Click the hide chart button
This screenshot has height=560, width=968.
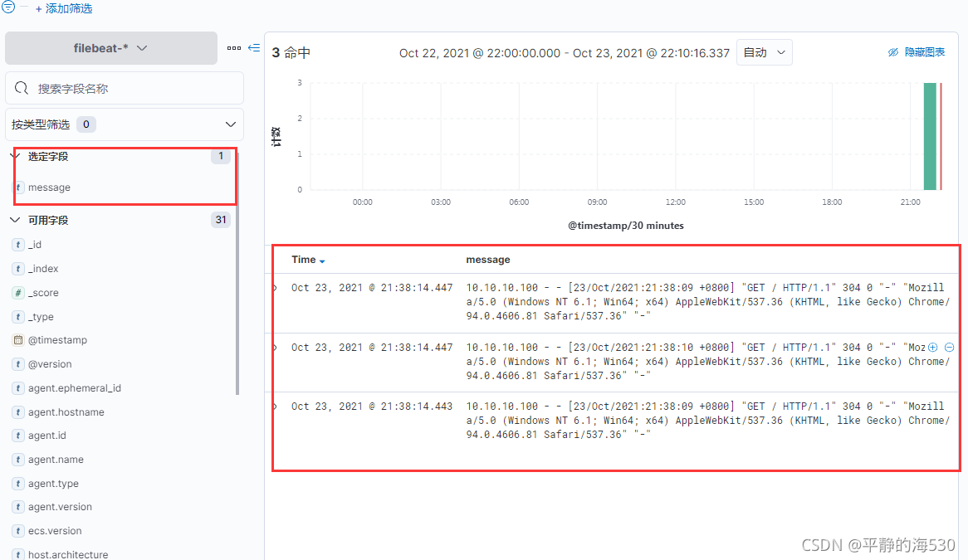pyautogui.click(x=917, y=52)
